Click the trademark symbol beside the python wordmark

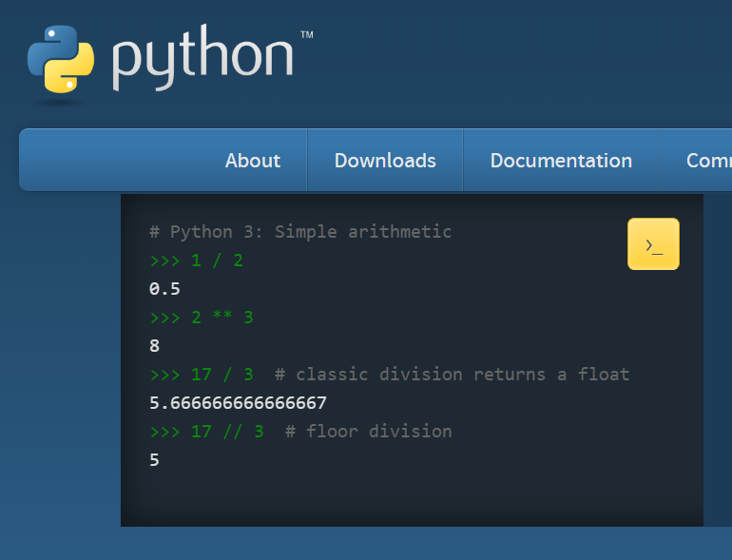point(306,35)
